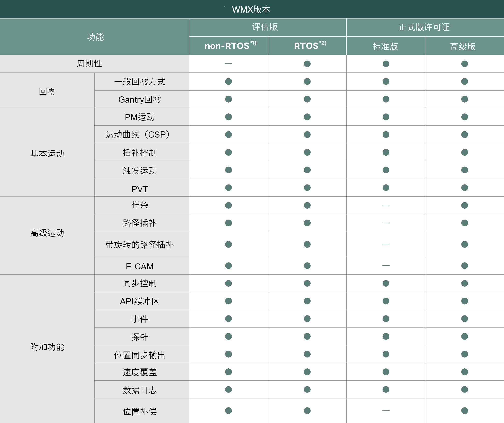
Task: Click the dot in 路径插补 non-RTOS cell
Action: [x=228, y=223]
